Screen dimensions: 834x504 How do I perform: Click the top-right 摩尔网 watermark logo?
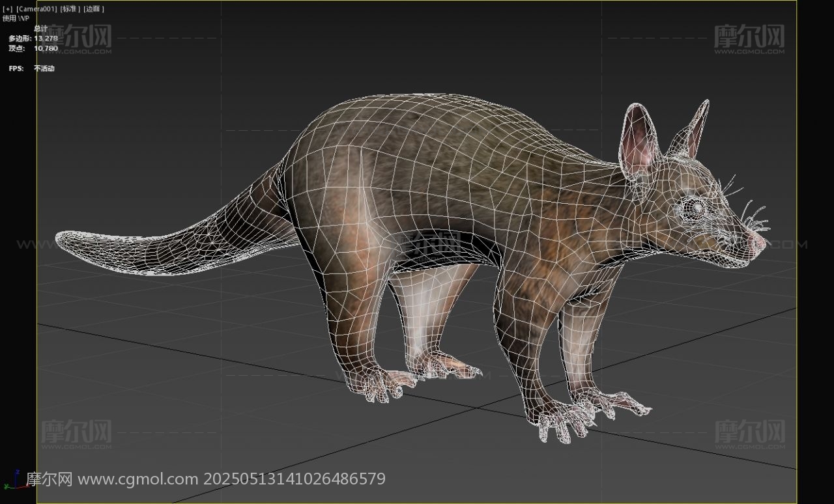click(749, 38)
